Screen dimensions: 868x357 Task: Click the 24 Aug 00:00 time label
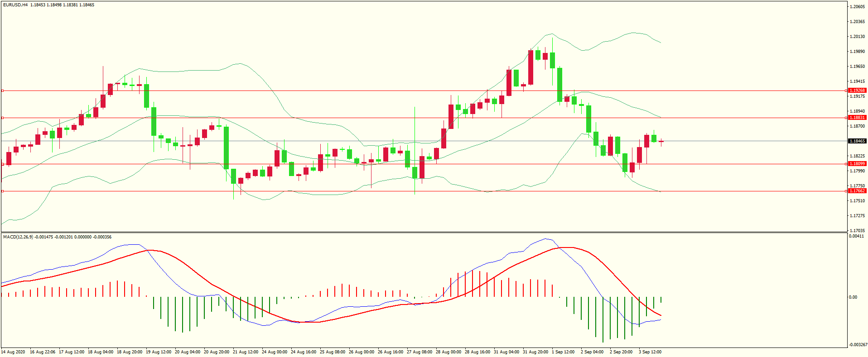point(275,352)
